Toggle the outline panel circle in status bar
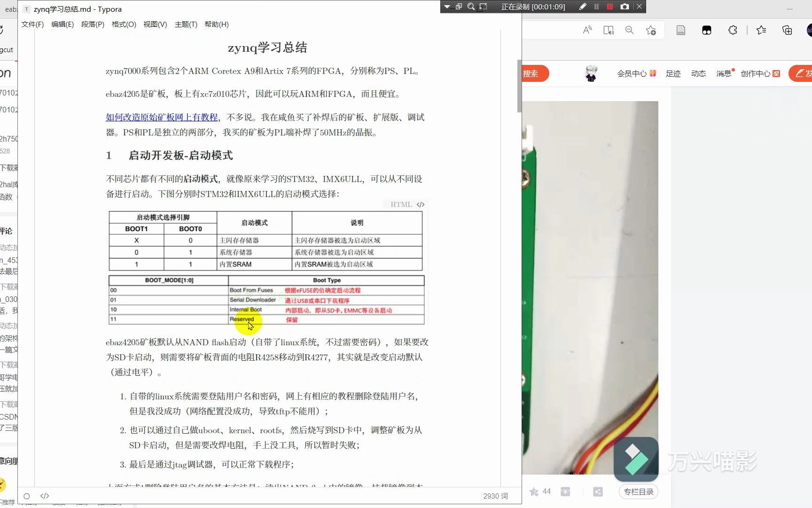 [x=27, y=496]
